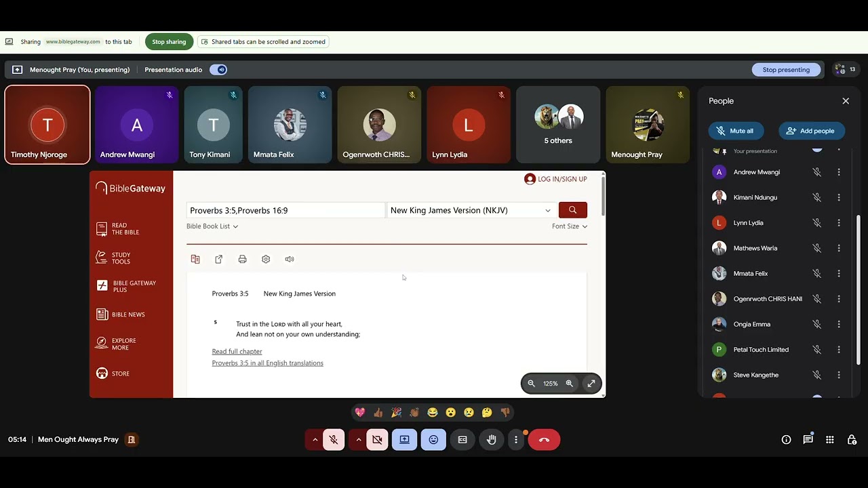Select Timothy Njoroge participant tile

[x=47, y=125]
